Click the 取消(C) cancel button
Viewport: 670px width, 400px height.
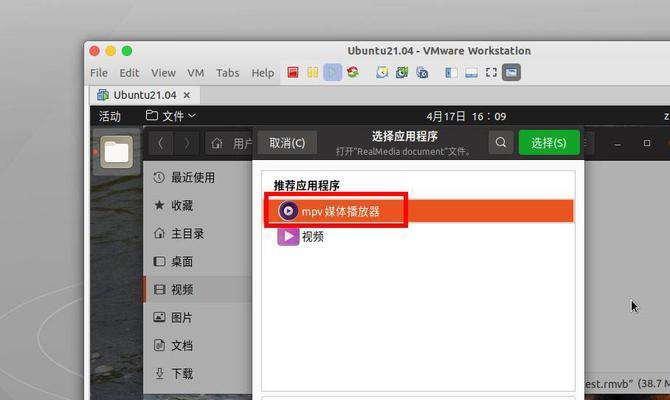[287, 143]
